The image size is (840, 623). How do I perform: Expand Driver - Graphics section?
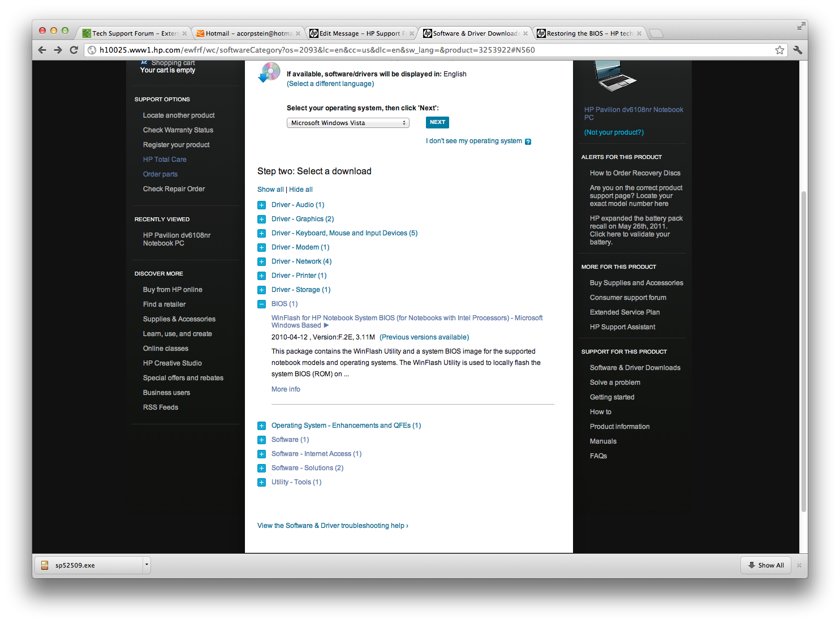pos(261,219)
